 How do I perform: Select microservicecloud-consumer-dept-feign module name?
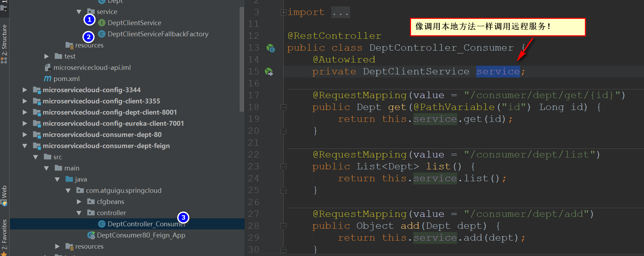(x=106, y=146)
